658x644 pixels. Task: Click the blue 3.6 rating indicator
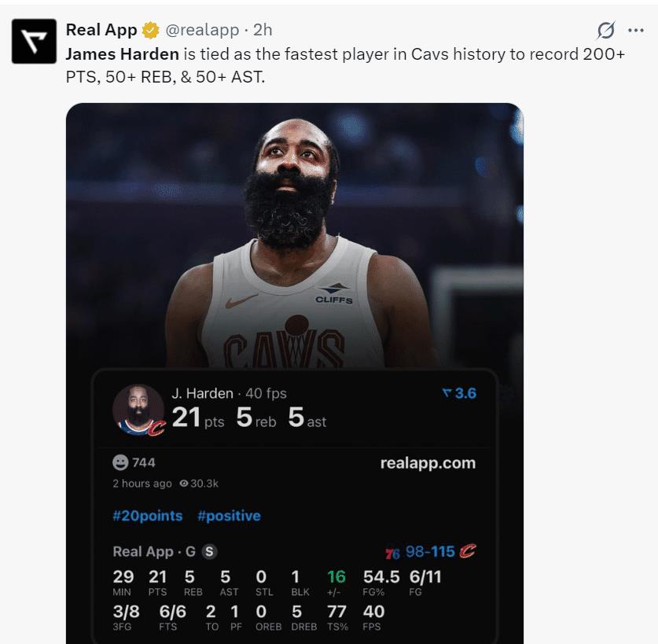pyautogui.click(x=460, y=393)
